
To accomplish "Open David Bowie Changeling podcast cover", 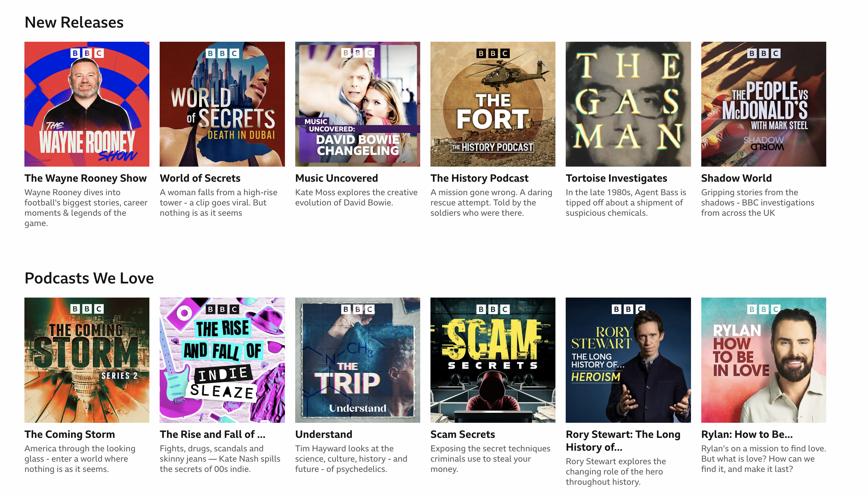I will (358, 104).
